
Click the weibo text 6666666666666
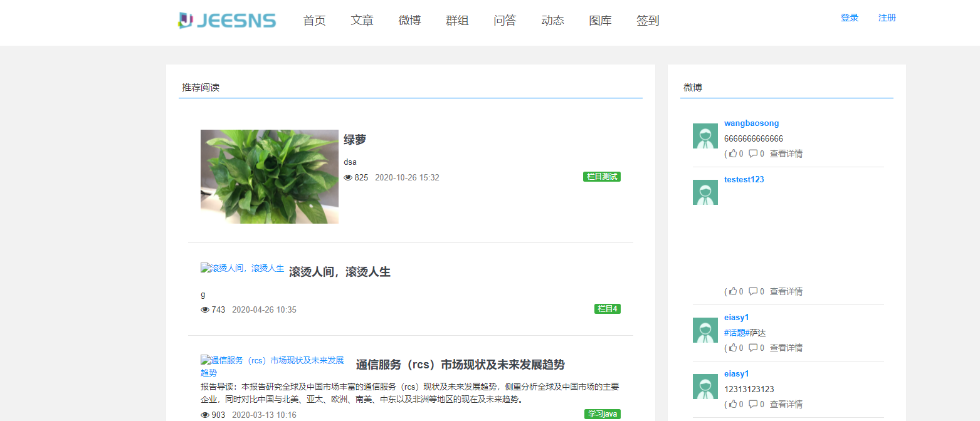coord(754,138)
